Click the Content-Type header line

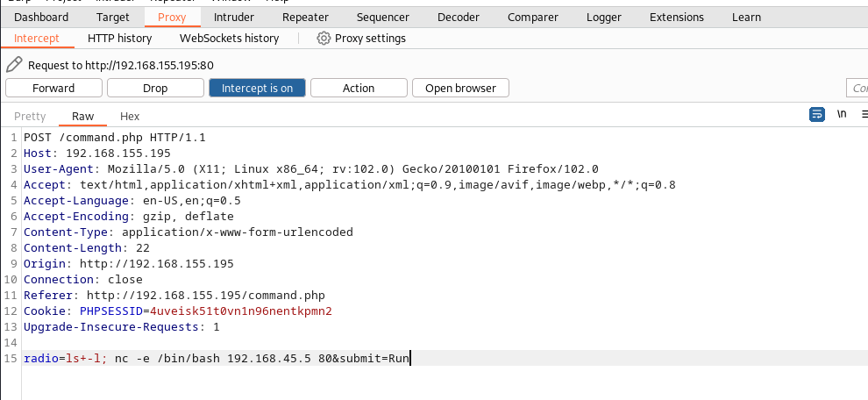(189, 232)
